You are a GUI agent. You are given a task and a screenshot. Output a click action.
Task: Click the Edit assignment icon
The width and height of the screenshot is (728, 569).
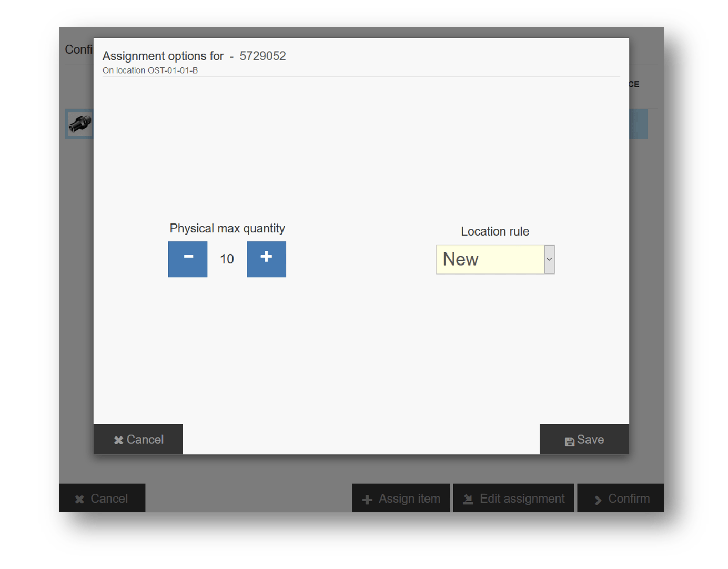pyautogui.click(x=468, y=500)
